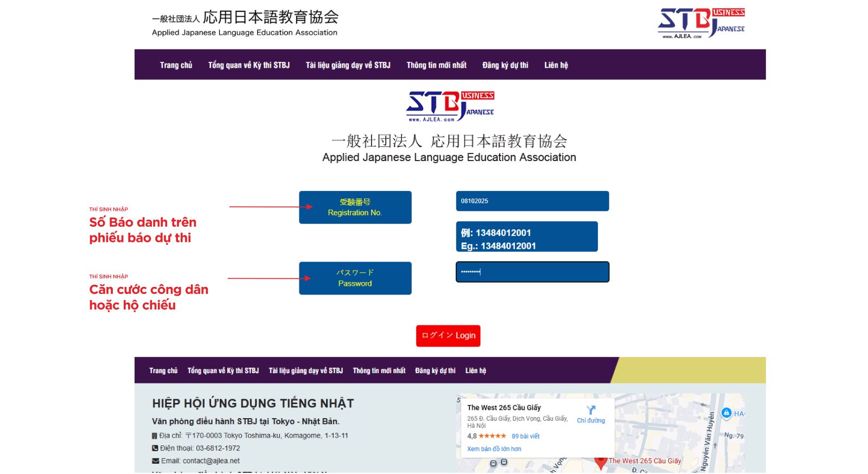
Task: Open Tổng quan về Kỳ thi STBJ menu
Action: [x=248, y=65]
